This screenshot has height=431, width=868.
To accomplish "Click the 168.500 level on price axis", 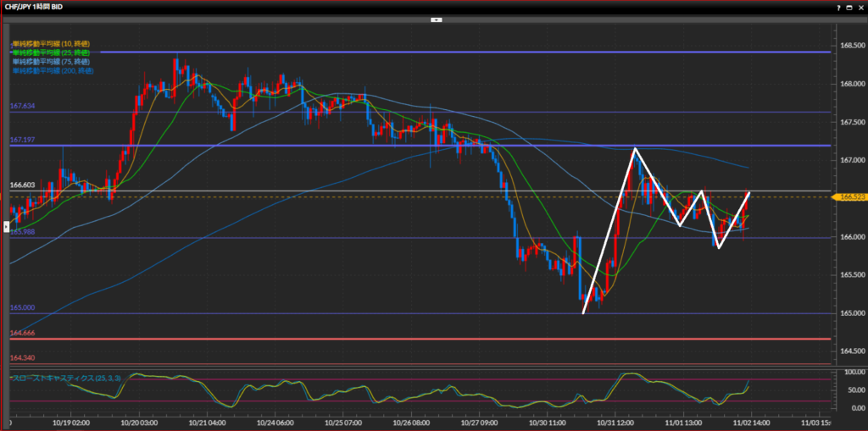I will (850, 46).
